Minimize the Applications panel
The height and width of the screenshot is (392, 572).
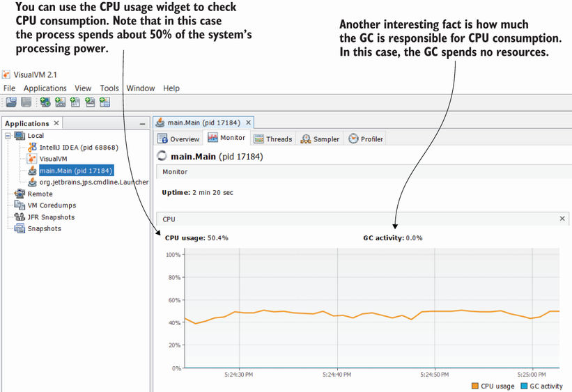coord(142,123)
